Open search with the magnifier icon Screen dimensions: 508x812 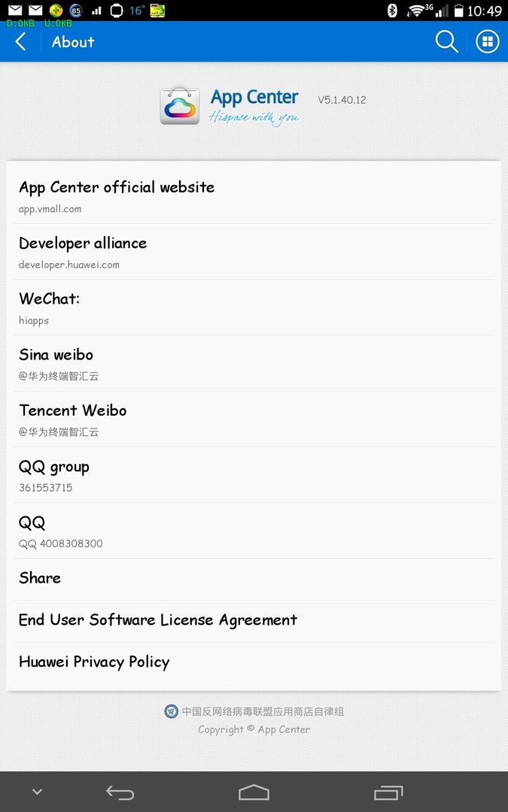pos(446,41)
